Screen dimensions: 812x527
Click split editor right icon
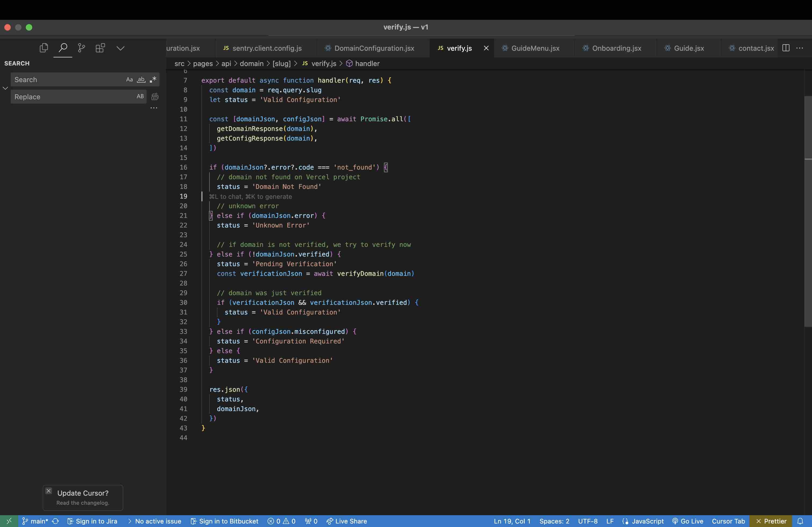[786, 48]
